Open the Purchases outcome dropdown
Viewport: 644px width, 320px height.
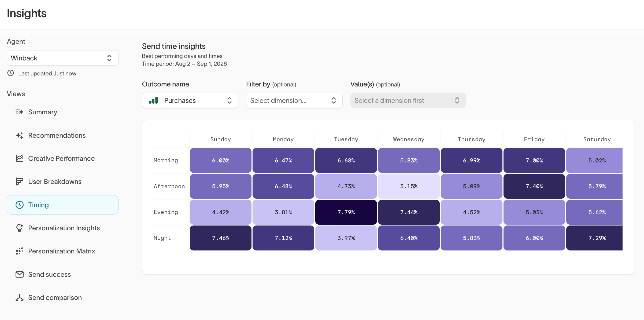point(190,100)
